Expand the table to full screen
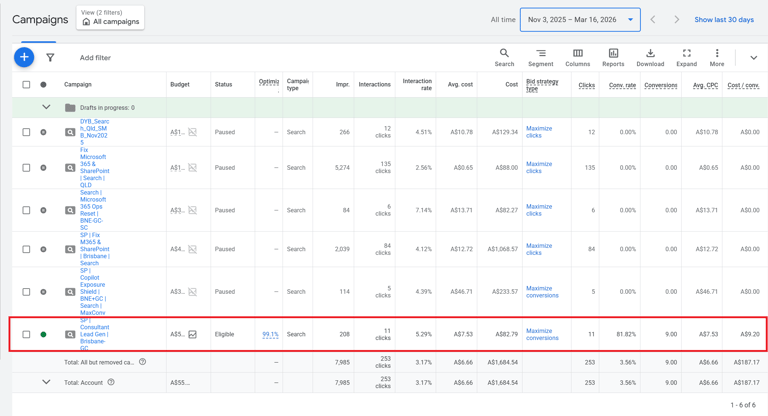The image size is (768, 416). 686,58
